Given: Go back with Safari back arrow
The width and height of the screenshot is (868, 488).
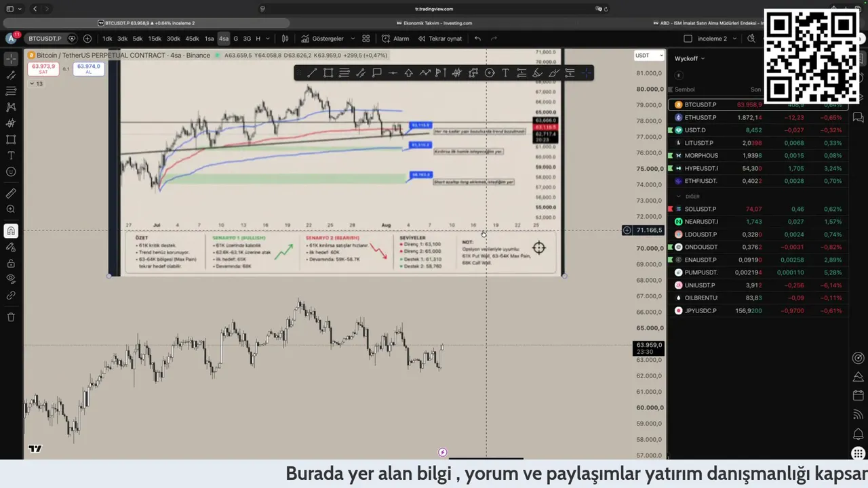Looking at the screenshot, I should [35, 9].
